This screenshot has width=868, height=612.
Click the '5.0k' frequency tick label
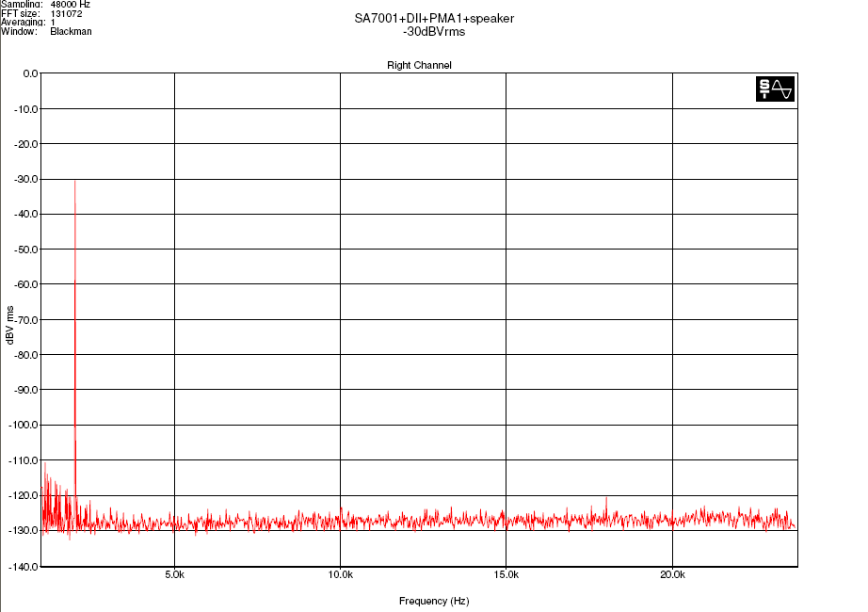pyautogui.click(x=174, y=575)
